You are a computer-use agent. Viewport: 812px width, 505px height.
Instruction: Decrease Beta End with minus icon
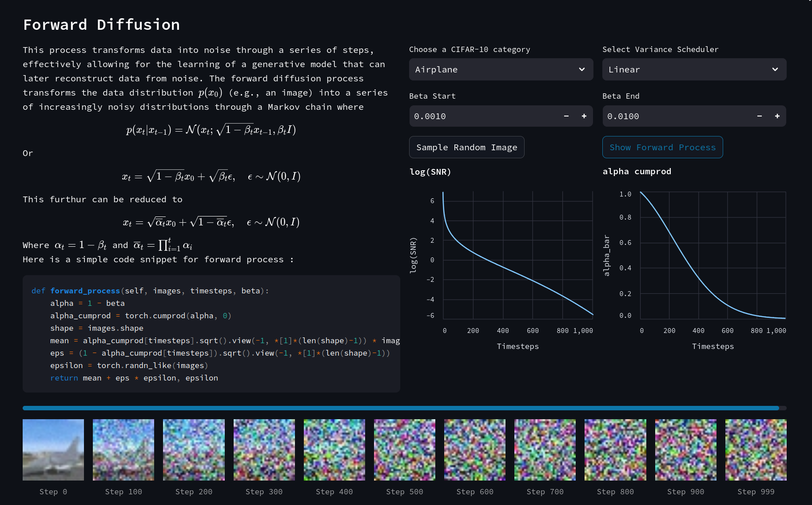click(760, 116)
